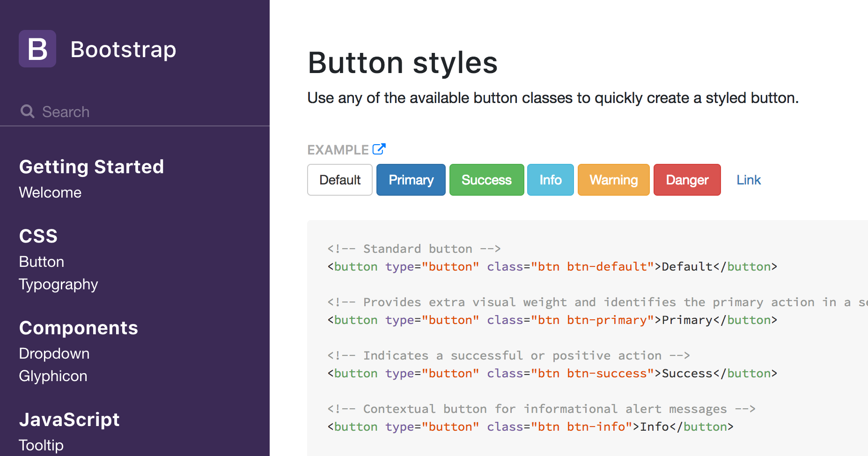
Task: Click the Button styles heading
Action: 403,63
